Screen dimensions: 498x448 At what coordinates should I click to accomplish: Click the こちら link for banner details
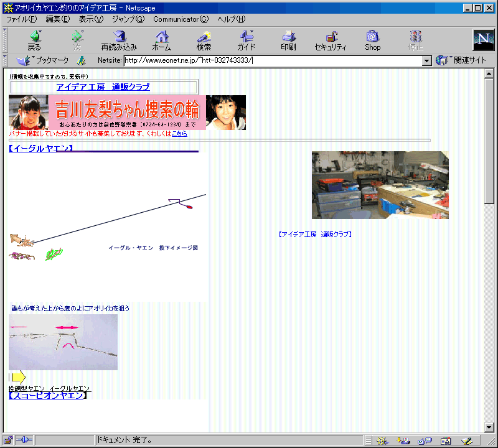[179, 134]
